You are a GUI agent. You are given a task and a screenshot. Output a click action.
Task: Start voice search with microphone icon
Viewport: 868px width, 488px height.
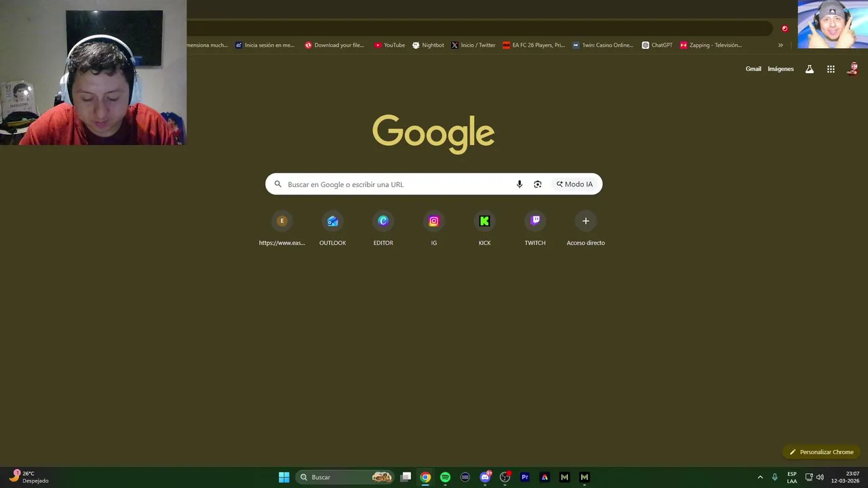[x=519, y=184]
